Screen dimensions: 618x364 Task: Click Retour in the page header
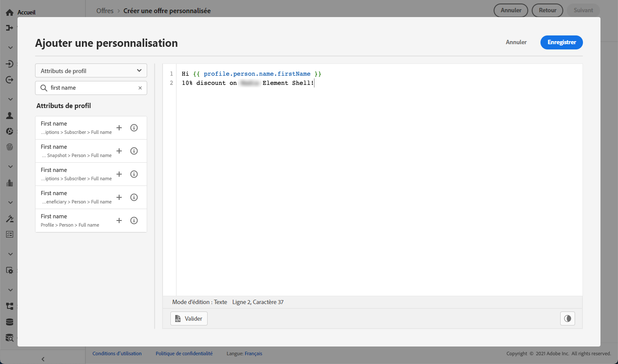tap(547, 10)
